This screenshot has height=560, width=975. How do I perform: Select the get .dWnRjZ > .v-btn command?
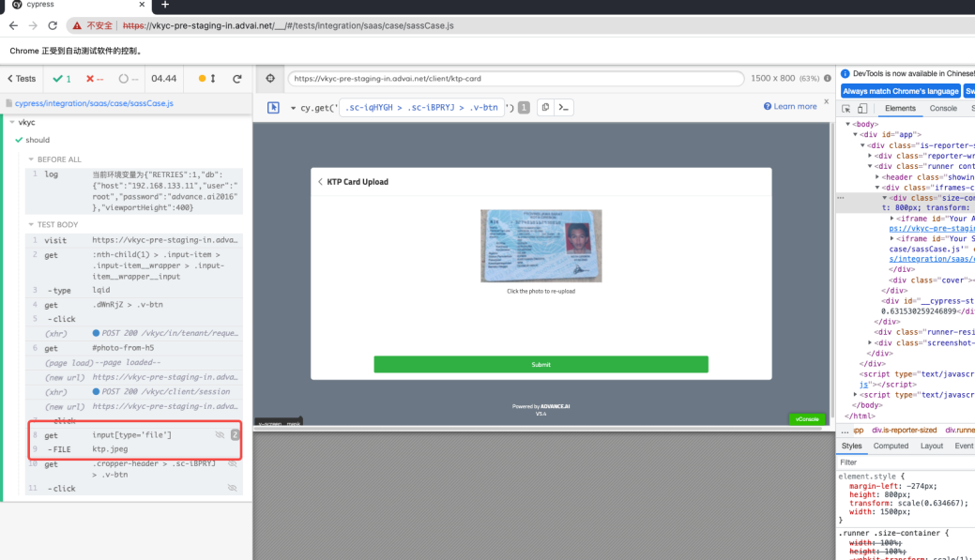point(133,305)
